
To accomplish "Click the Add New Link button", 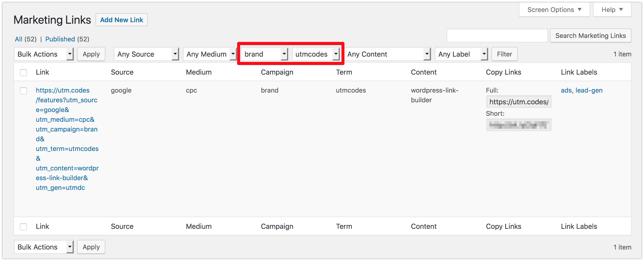I will (x=122, y=20).
